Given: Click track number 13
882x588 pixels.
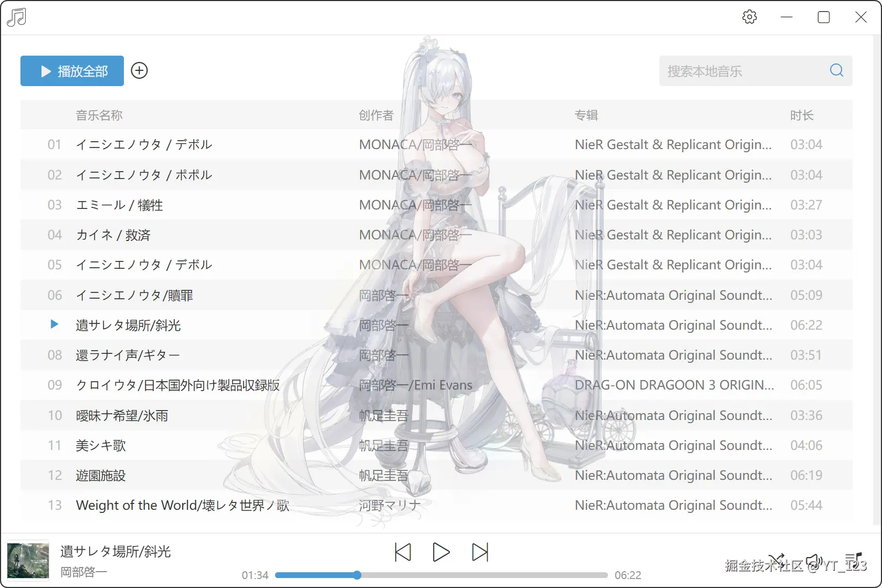Looking at the screenshot, I should (x=55, y=505).
